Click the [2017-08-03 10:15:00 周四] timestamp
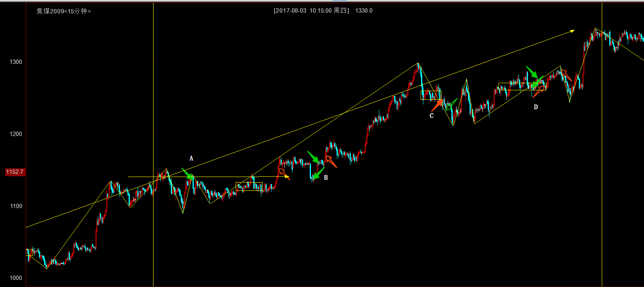The width and height of the screenshot is (644, 287). tap(312, 11)
